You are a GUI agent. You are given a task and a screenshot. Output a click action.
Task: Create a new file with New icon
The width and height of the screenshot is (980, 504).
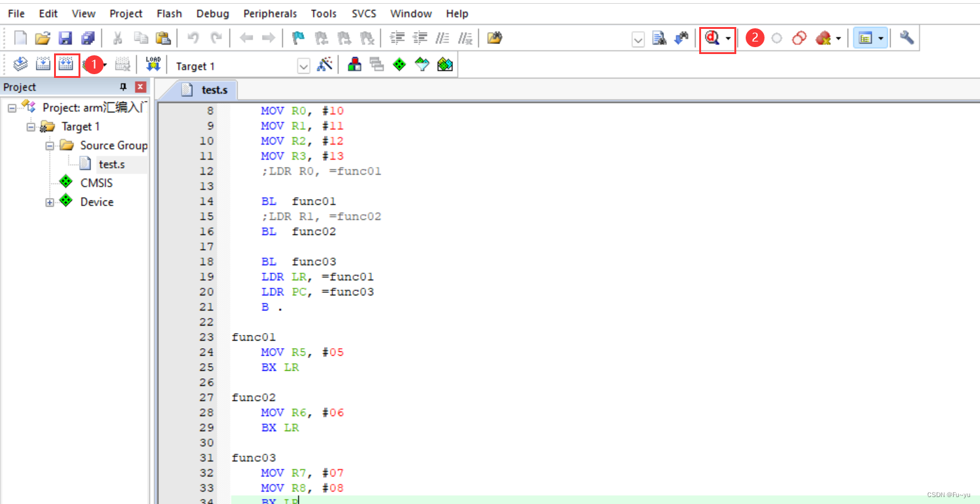[21, 38]
